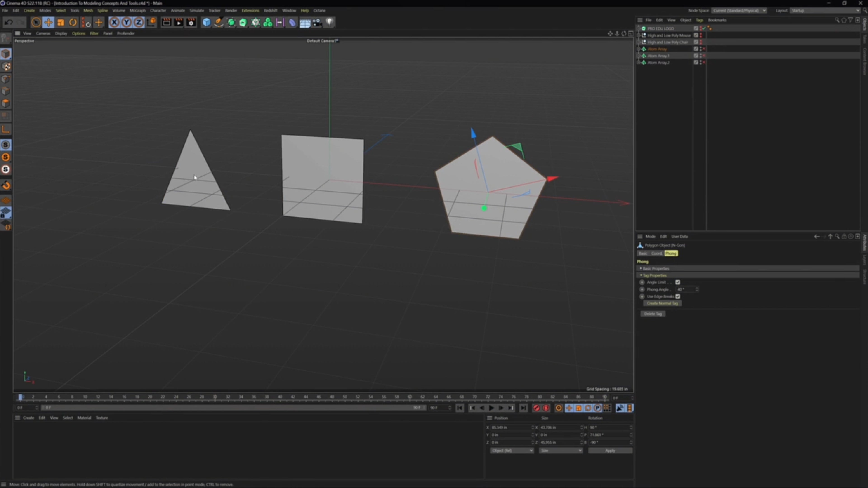
Task: Select the Move tool in toolbar
Action: 48,23
